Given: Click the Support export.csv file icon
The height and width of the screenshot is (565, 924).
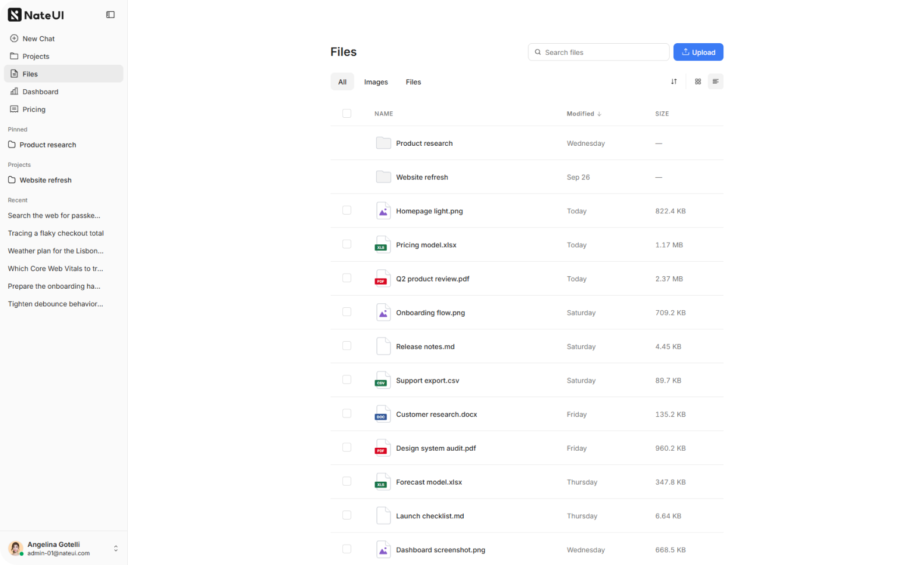Looking at the screenshot, I should [382, 380].
